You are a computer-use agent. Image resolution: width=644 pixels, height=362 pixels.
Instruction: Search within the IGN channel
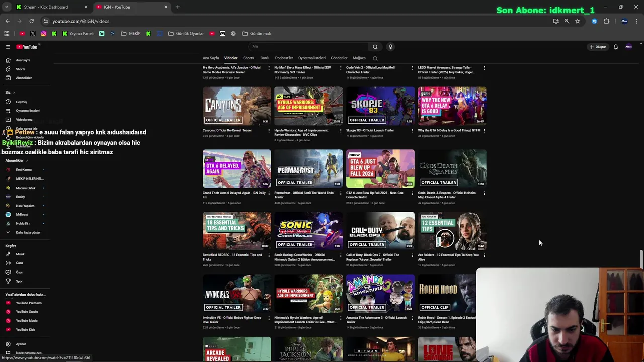point(375,58)
